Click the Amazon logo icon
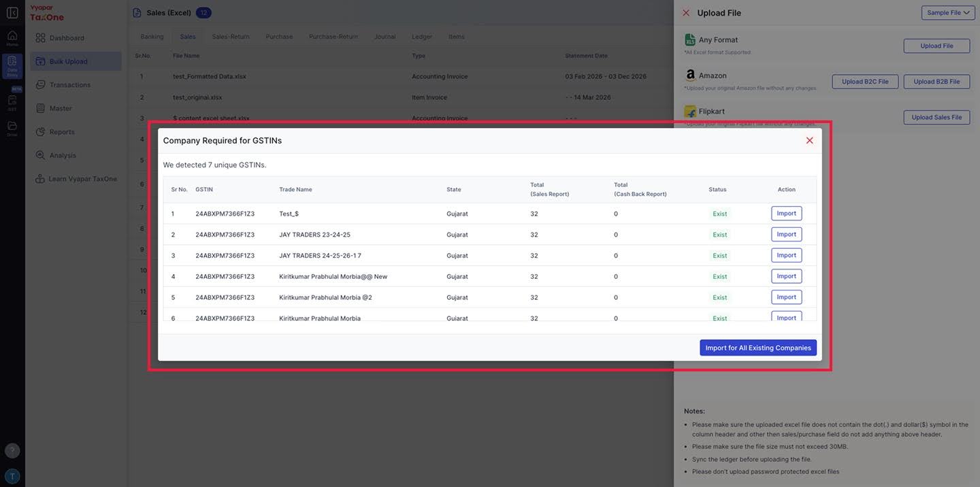Image resolution: width=980 pixels, height=487 pixels. (x=690, y=75)
